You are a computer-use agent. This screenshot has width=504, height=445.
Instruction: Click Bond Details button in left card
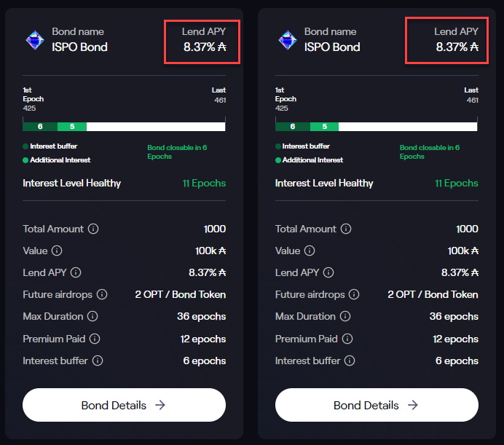coord(124,405)
